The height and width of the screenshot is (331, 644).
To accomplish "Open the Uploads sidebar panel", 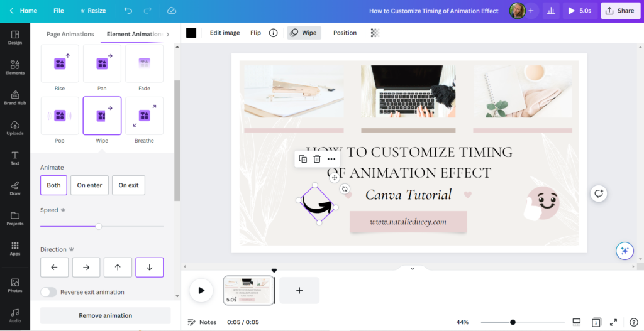I will click(15, 128).
